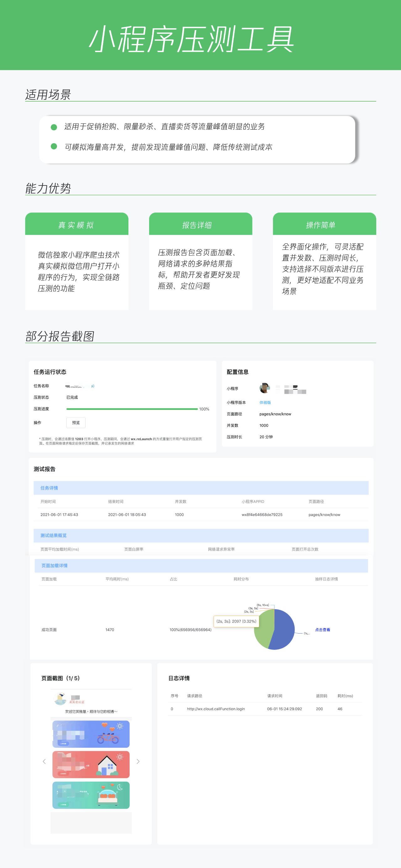The image size is (401, 868).
Task: Open the 操作简单 advantage card header
Action: 324,224
